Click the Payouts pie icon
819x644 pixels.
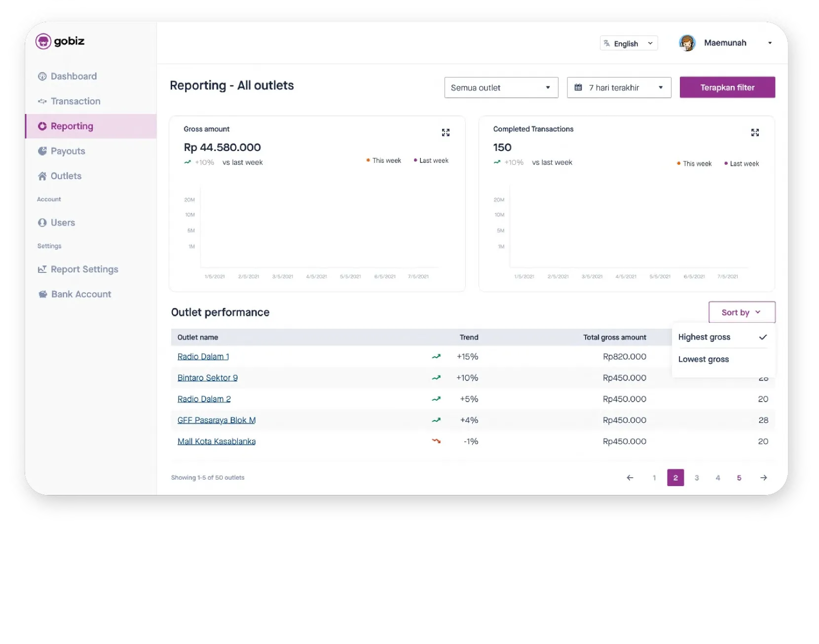[42, 151]
